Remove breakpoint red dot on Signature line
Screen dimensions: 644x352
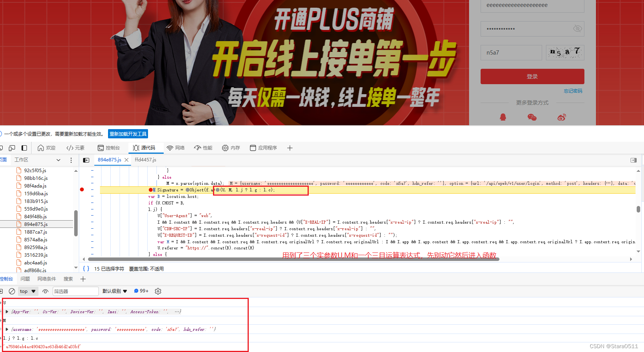point(82,189)
